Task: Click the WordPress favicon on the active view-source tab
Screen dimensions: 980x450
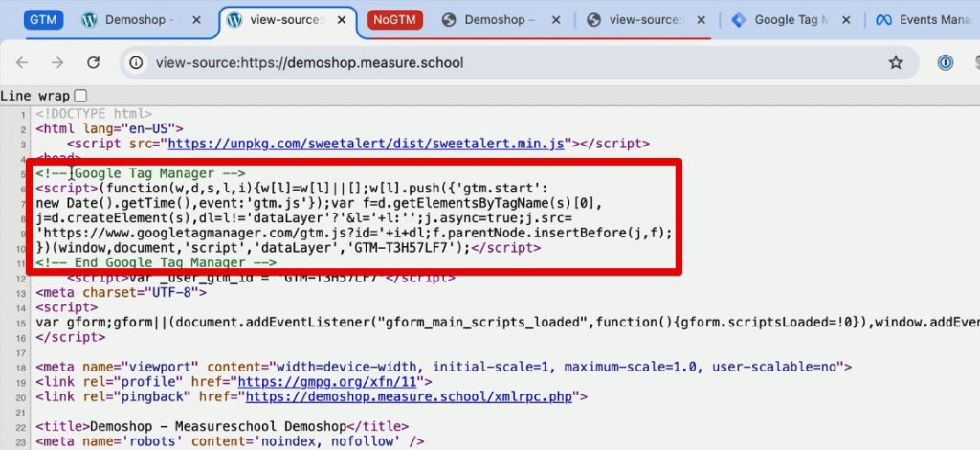Action: pos(234,20)
